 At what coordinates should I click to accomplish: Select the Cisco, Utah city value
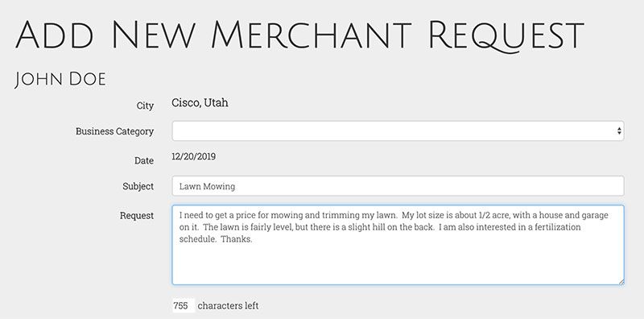coord(200,103)
